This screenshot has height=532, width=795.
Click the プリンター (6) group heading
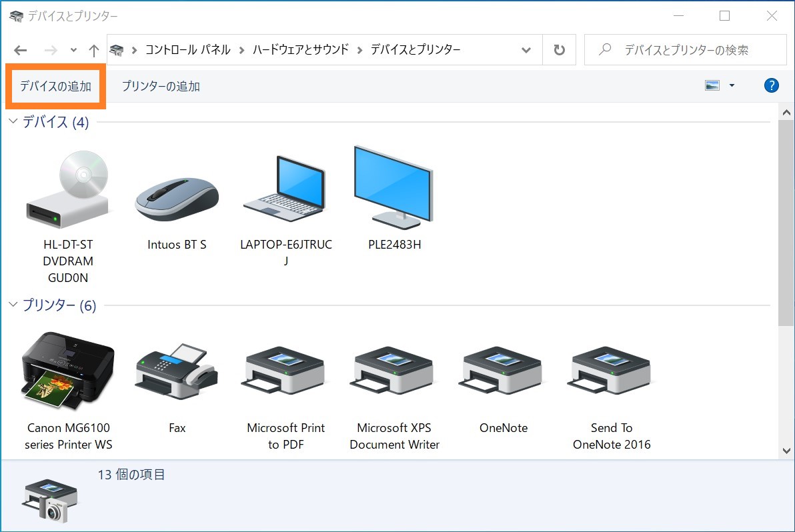coord(59,305)
